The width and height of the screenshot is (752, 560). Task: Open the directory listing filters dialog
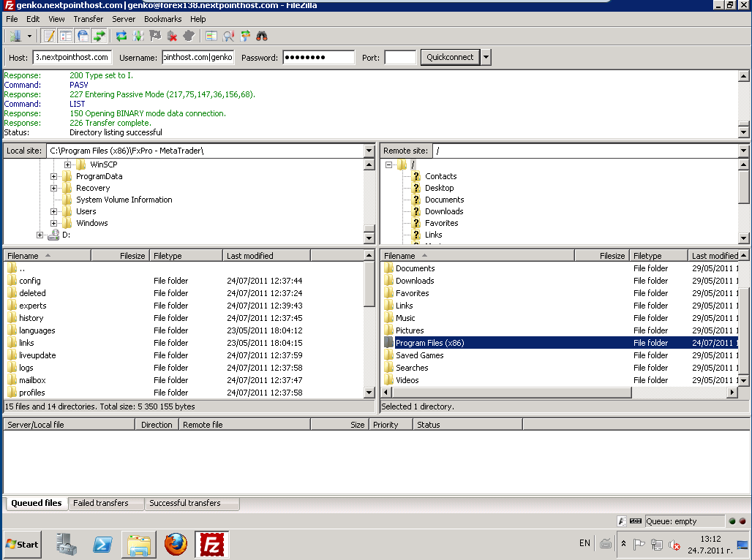click(x=211, y=36)
